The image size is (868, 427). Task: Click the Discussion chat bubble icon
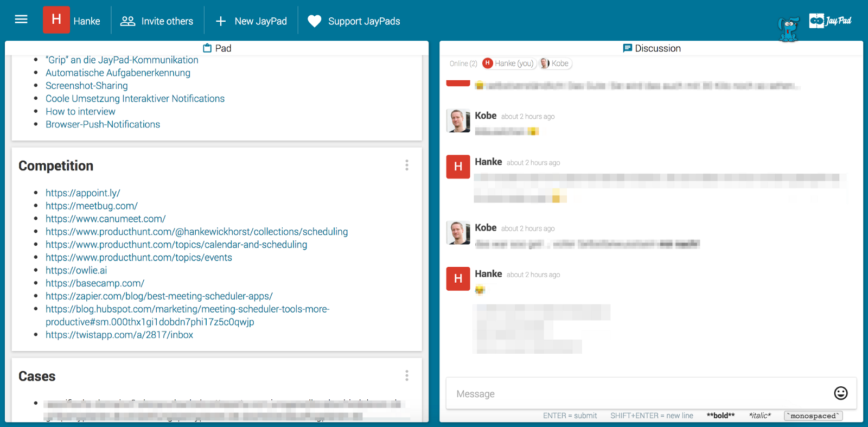pos(628,48)
